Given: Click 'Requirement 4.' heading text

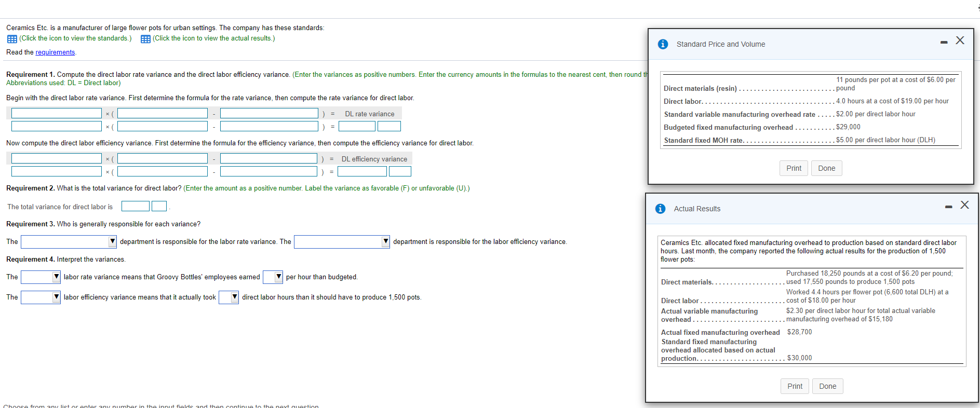Looking at the screenshot, I should point(31,260).
